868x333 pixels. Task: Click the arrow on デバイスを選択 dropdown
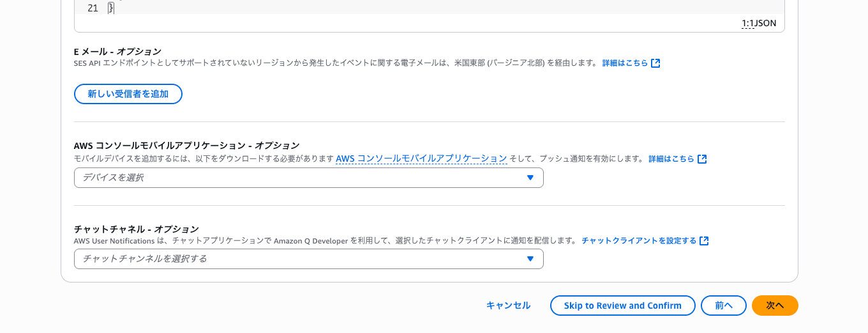point(530,178)
